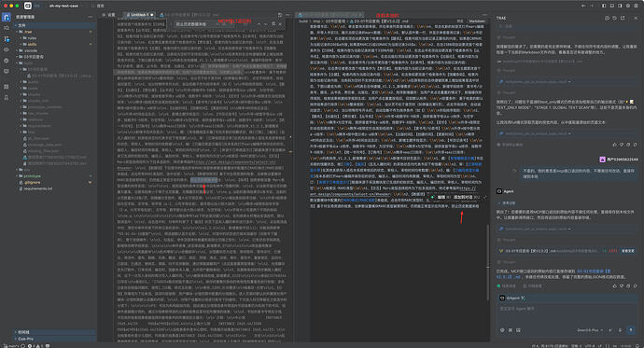This screenshot has height=348, width=644.
Task: Toggle the secondary sidebar layout icon in the title bar
Action: click(x=620, y=6)
